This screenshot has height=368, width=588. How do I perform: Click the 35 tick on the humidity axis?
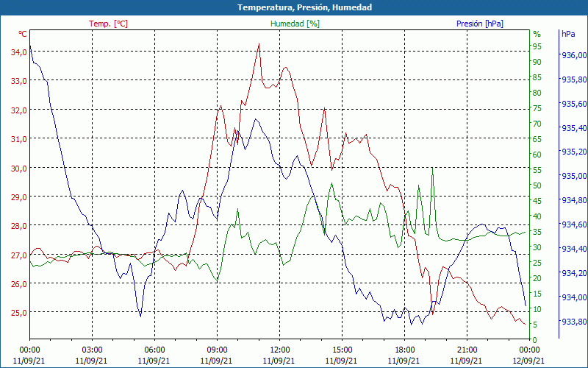pyautogui.click(x=537, y=232)
